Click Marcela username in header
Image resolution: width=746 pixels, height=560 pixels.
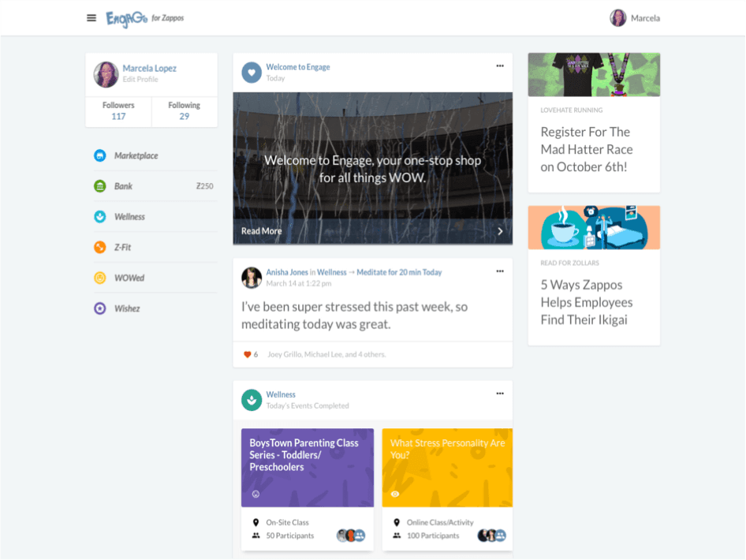click(x=645, y=18)
